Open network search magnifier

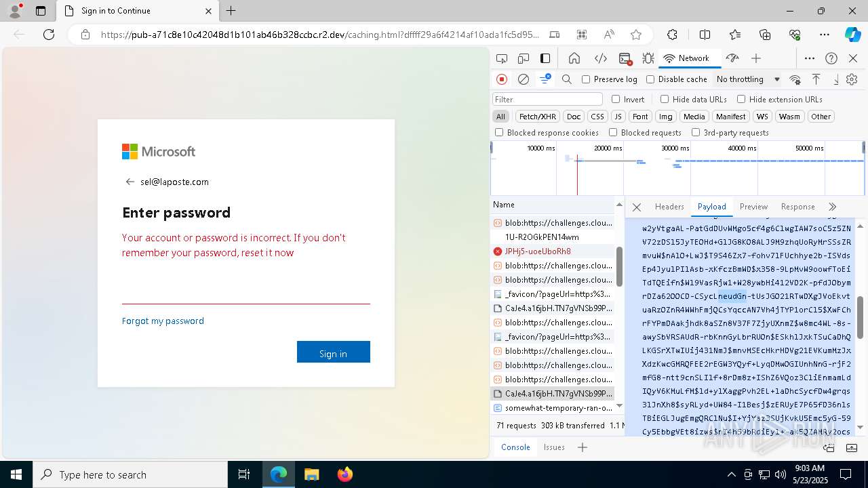(567, 79)
